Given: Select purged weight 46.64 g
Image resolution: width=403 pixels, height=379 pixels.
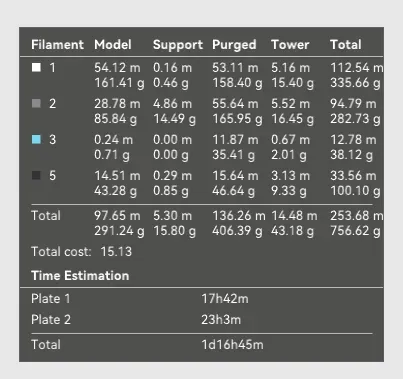Looking at the screenshot, I should [233, 191].
